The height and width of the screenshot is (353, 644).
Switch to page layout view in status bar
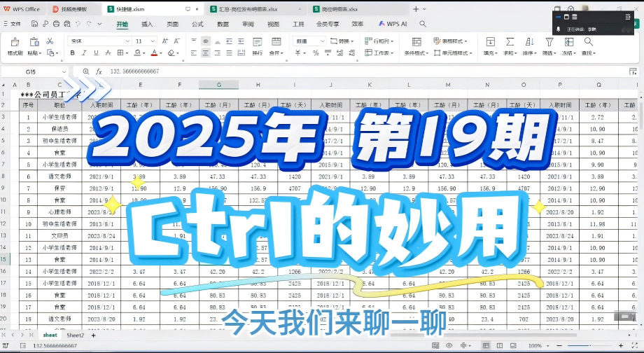click(499, 345)
